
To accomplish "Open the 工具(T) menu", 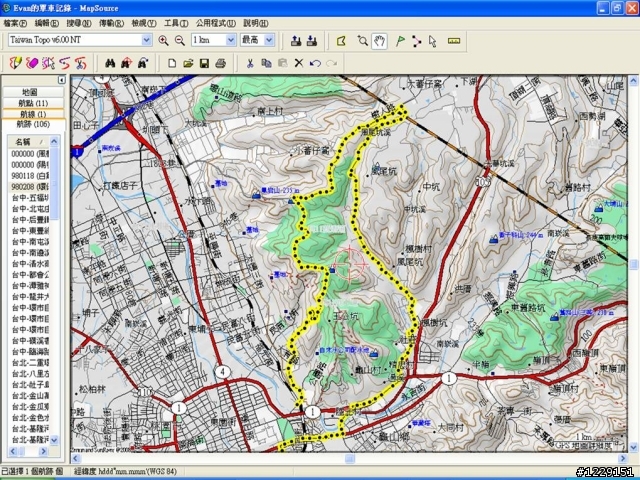I will [176, 23].
